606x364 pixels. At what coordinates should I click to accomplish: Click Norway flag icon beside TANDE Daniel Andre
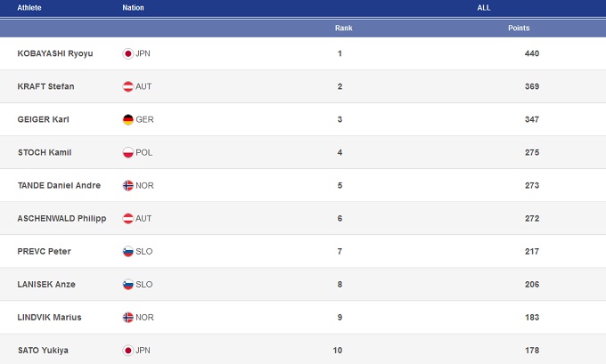pos(127,185)
